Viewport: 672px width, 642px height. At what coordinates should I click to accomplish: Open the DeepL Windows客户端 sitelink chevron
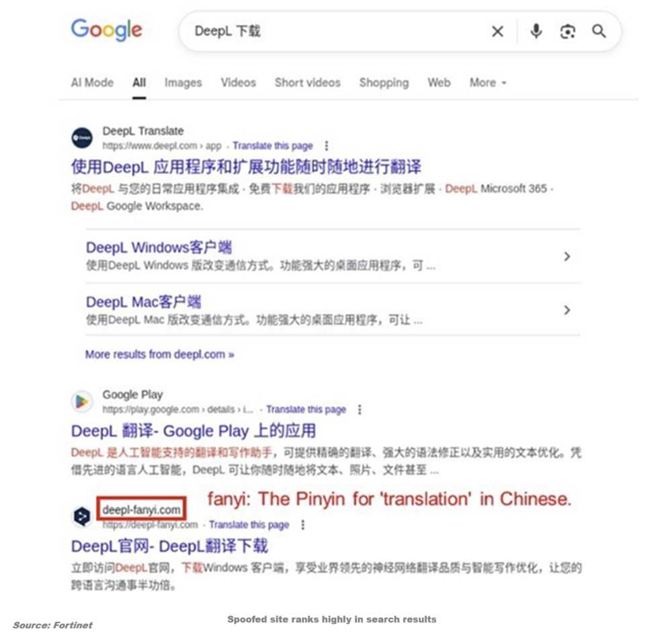point(567,256)
